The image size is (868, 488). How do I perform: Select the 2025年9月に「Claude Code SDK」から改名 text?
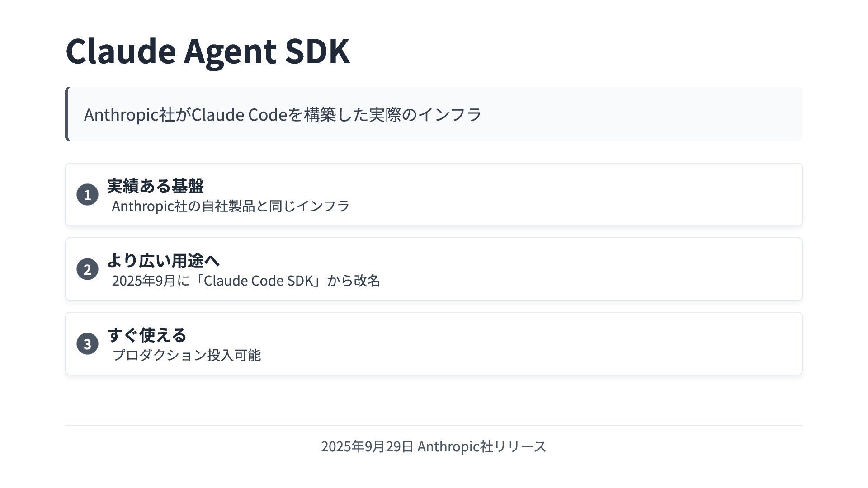[x=246, y=281]
